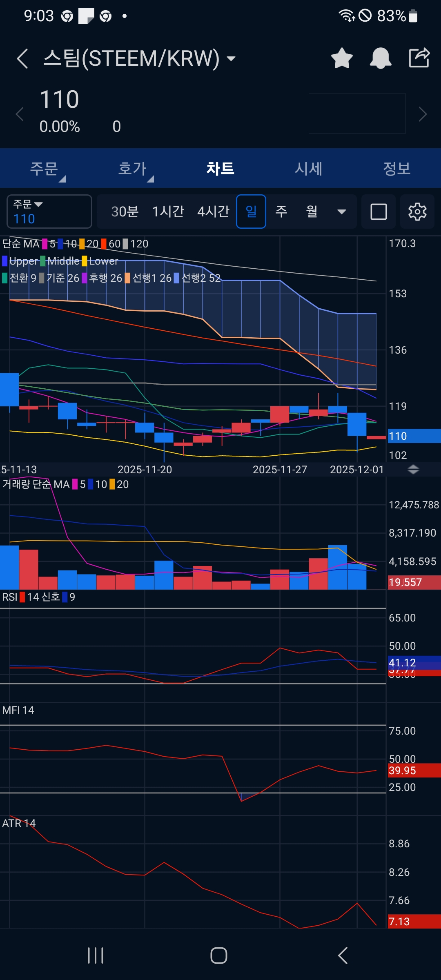Select the 4시간 chart interval
The height and width of the screenshot is (980, 441).
[x=214, y=212]
